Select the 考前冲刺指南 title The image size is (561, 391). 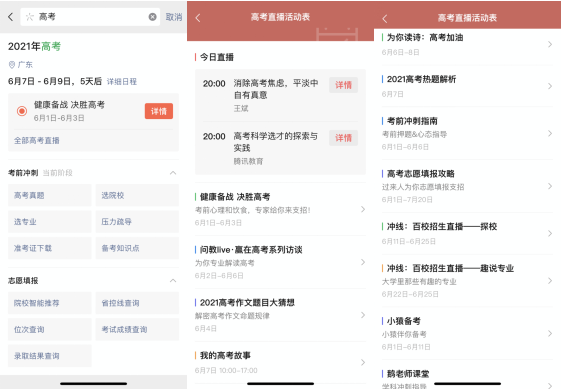(x=412, y=121)
